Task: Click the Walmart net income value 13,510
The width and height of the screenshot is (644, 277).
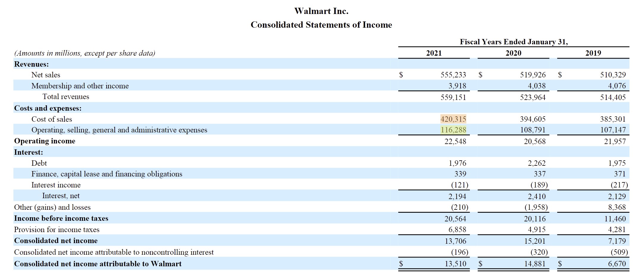Action: (x=455, y=264)
